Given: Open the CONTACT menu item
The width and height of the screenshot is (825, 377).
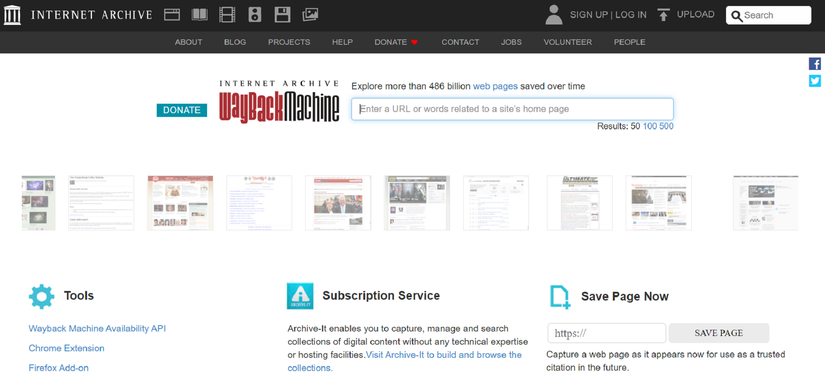Looking at the screenshot, I should pos(460,42).
